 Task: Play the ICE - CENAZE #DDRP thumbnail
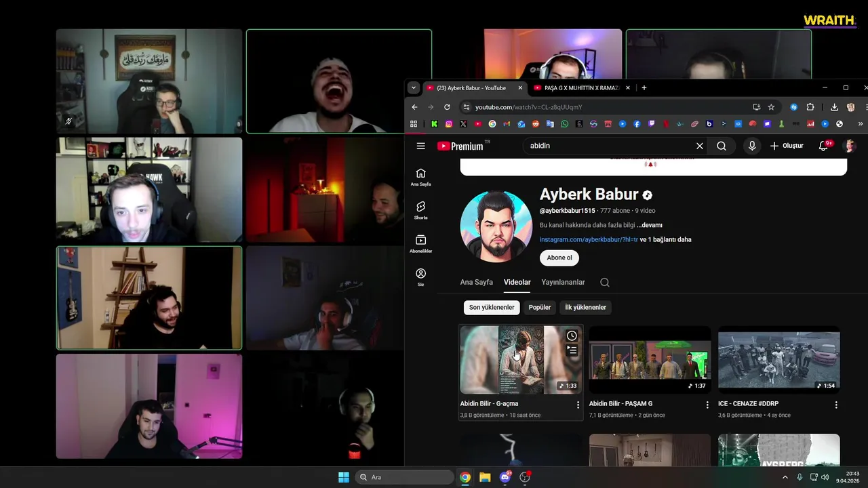pyautogui.click(x=778, y=360)
